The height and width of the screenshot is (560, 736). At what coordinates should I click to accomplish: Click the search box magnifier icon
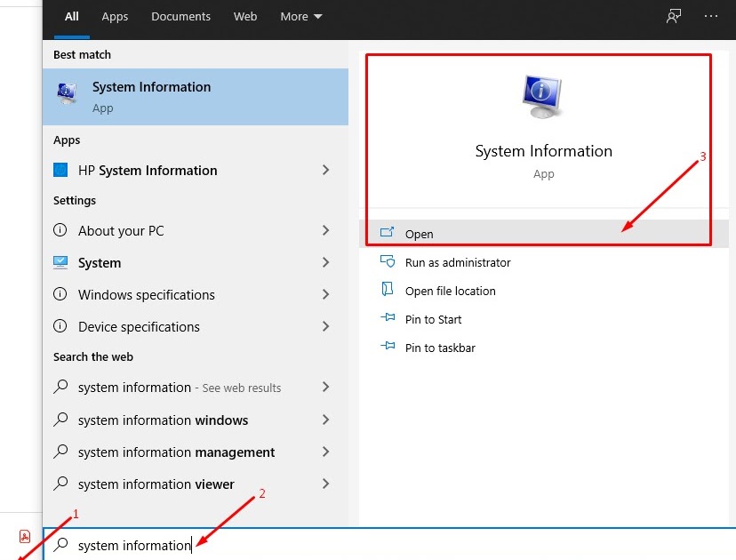[x=60, y=545]
